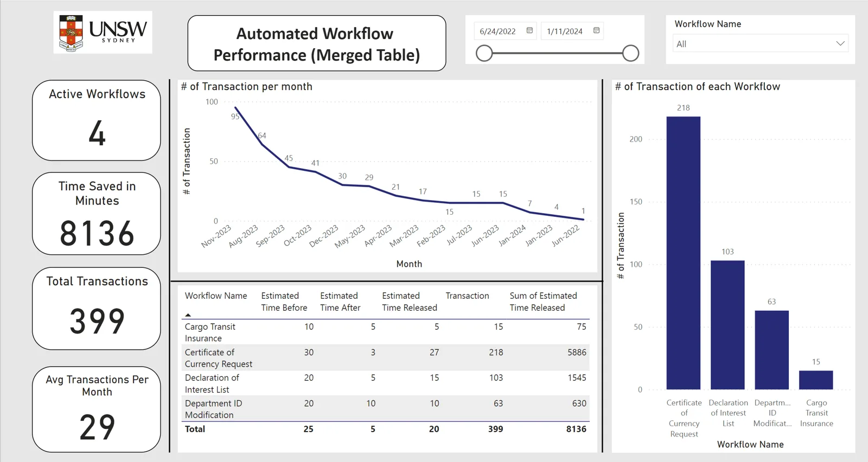The width and height of the screenshot is (868, 462).
Task: Click the 218 data label above first bar
Action: pos(684,108)
